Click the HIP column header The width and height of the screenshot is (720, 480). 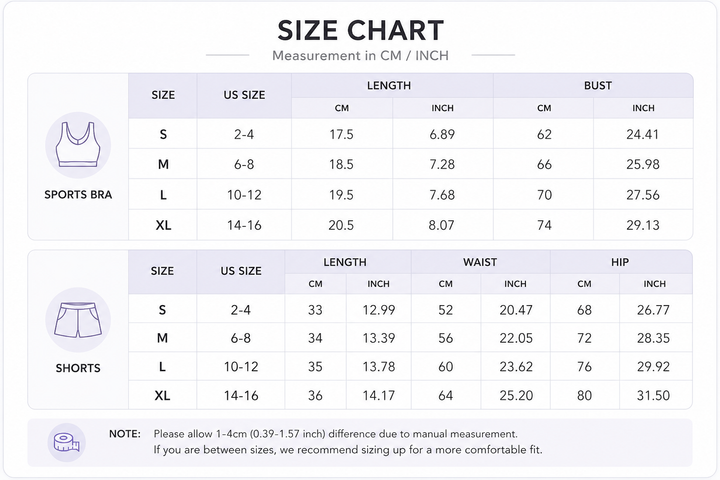coord(620,262)
